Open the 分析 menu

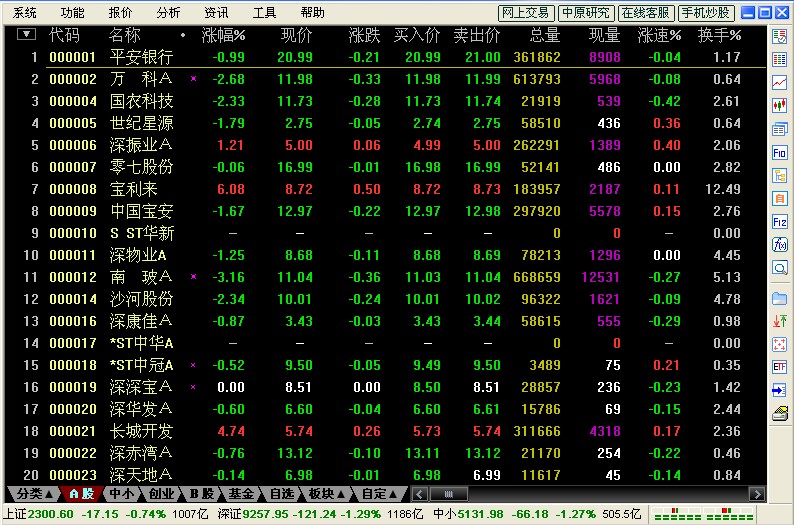tap(169, 13)
